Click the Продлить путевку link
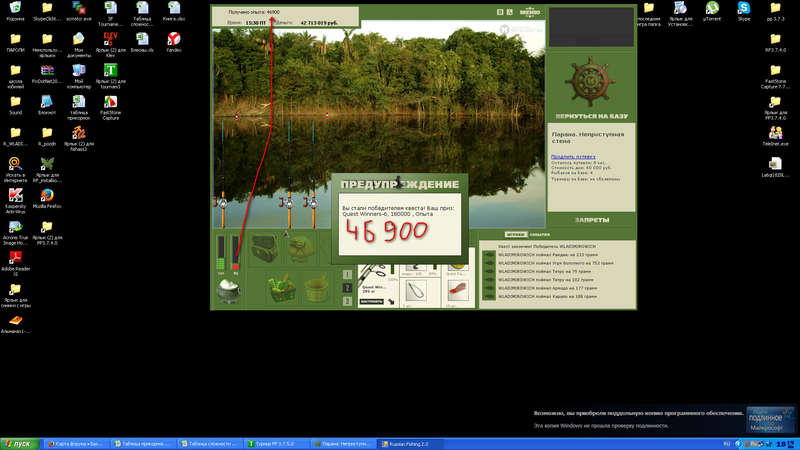Screen dimensions: 800x450 (573, 157)
